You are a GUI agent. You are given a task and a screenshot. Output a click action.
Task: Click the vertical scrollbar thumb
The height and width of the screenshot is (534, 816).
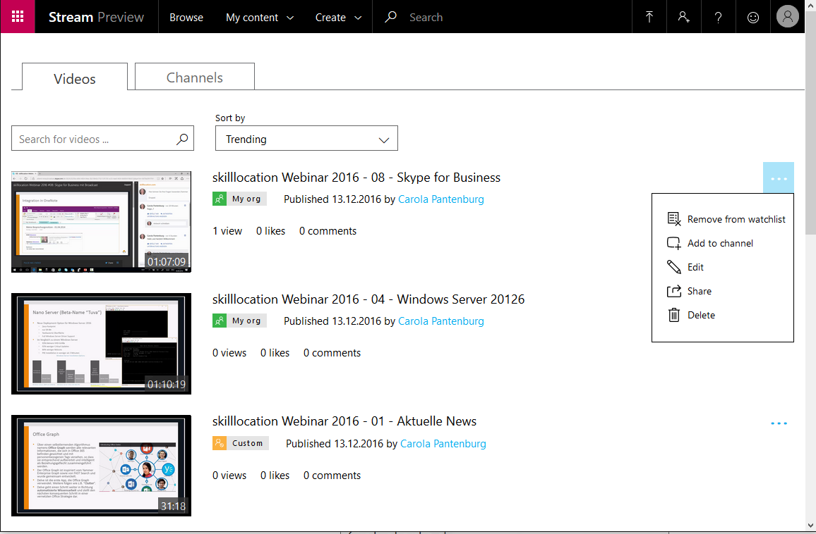point(810,124)
